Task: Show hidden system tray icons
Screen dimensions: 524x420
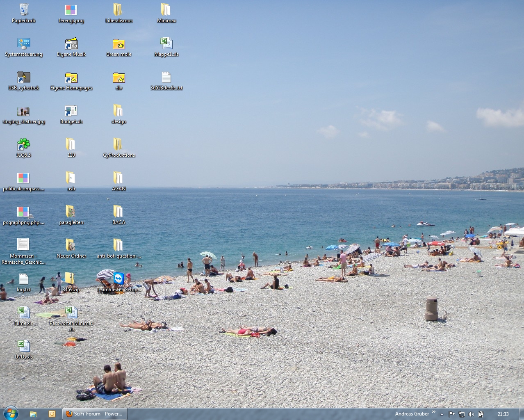Action: tap(442, 414)
